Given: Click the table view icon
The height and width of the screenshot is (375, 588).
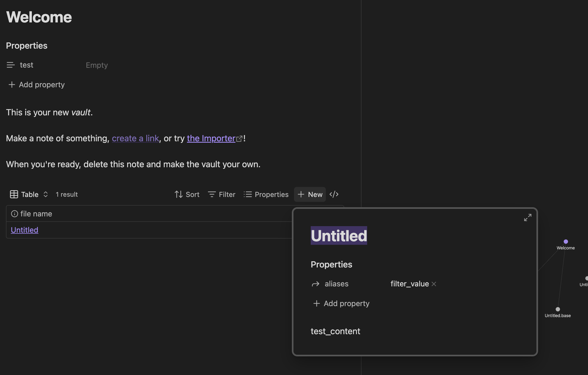Looking at the screenshot, I should coord(14,194).
